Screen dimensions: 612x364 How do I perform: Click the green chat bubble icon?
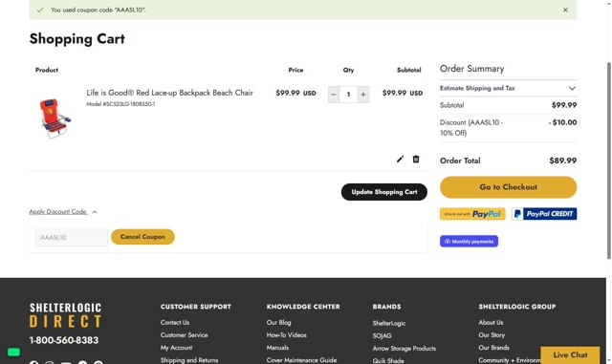(13, 353)
